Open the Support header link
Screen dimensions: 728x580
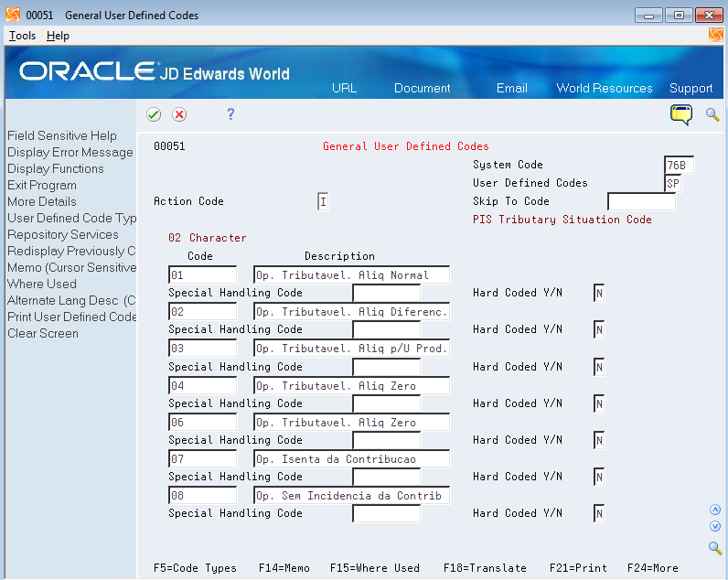[691, 88]
